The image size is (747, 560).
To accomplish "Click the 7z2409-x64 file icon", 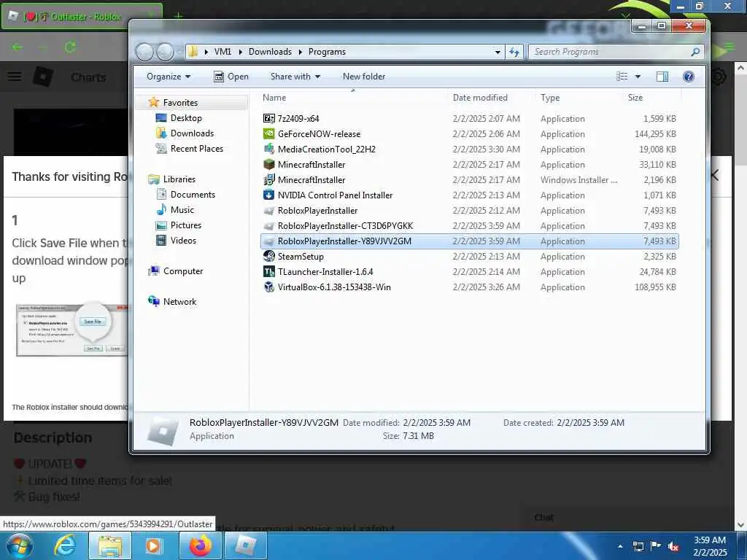I will coord(268,119).
